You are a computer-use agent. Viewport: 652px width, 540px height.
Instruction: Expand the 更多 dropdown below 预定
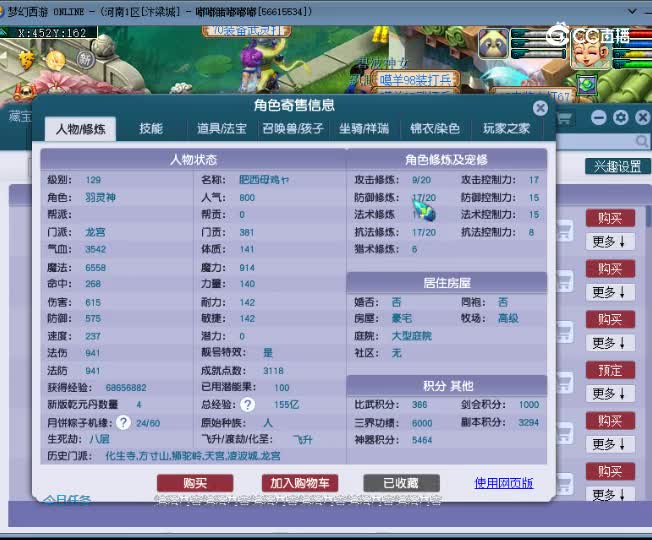pos(610,393)
